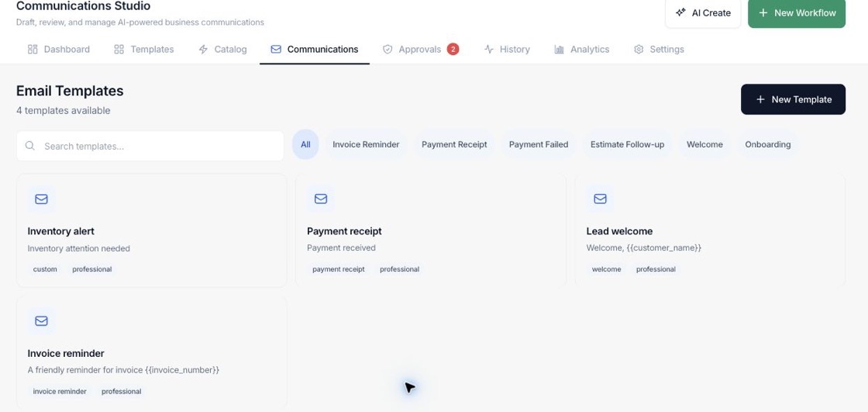Image resolution: width=868 pixels, height=412 pixels.
Task: Filter by Welcome chip
Action: click(x=704, y=145)
